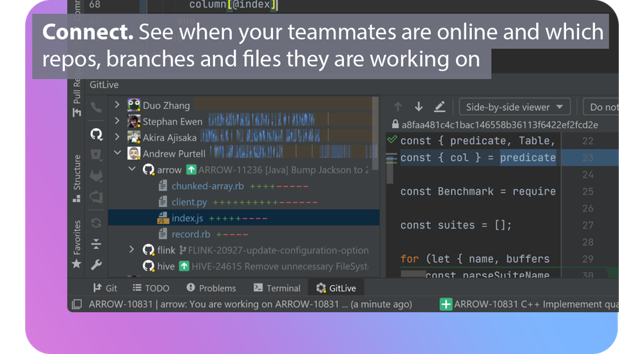Open the Git tool window tab
The height and width of the screenshot is (354, 644).
[105, 288]
